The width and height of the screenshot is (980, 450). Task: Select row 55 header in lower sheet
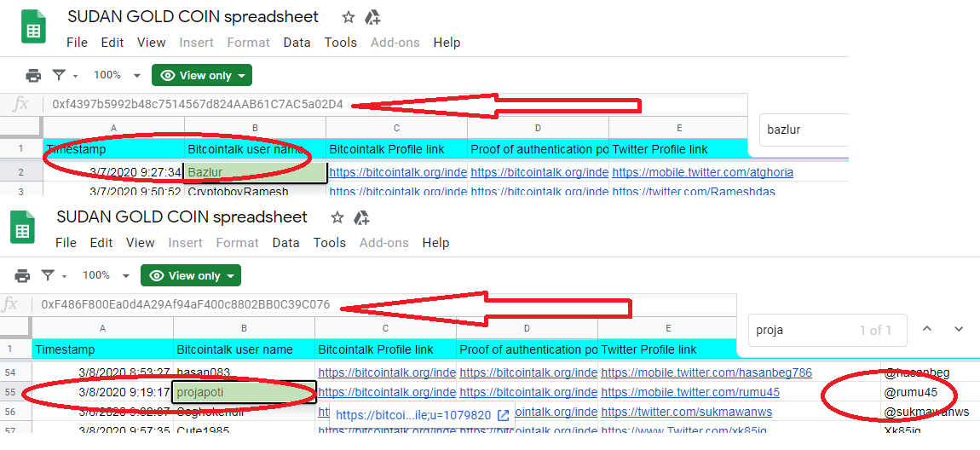(x=15, y=393)
